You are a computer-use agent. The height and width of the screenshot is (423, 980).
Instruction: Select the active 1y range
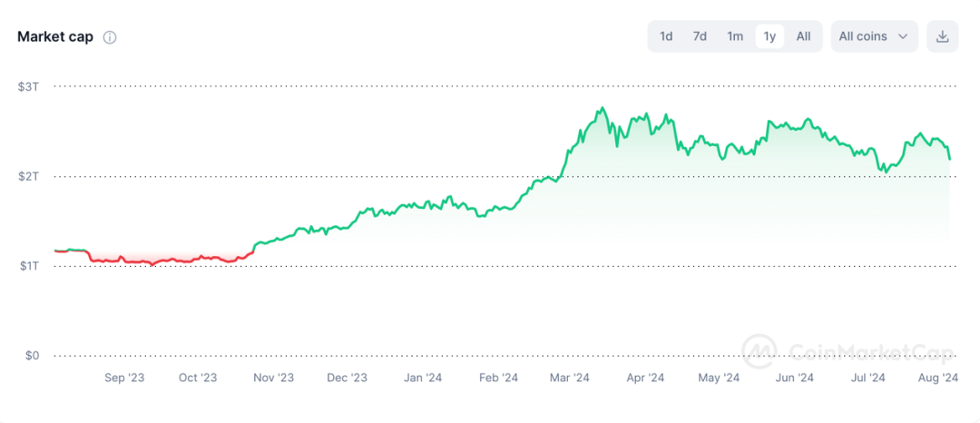coord(769,36)
